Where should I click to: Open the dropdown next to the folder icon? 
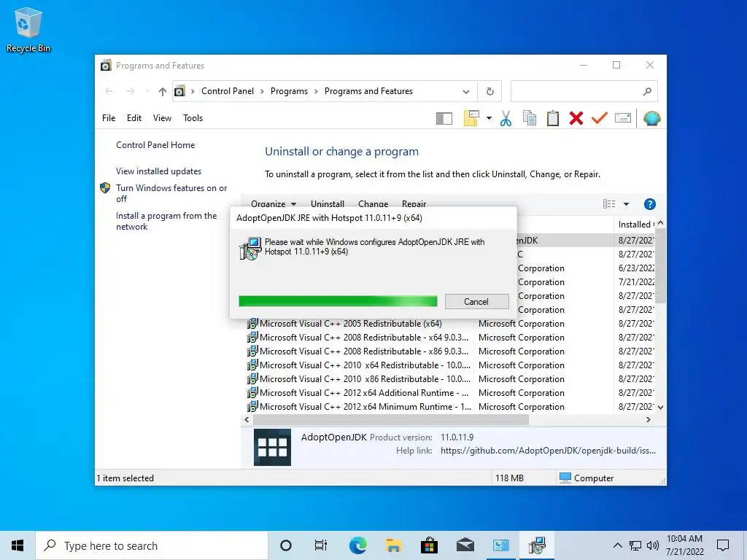(x=489, y=118)
